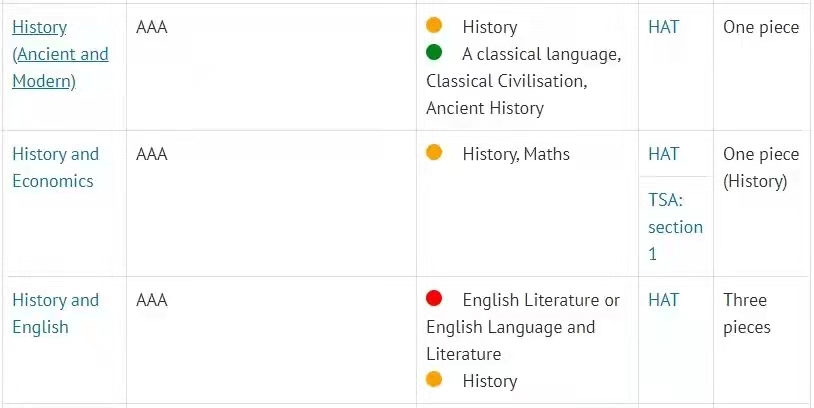Click the 'History, Maths' subject text

click(516, 154)
